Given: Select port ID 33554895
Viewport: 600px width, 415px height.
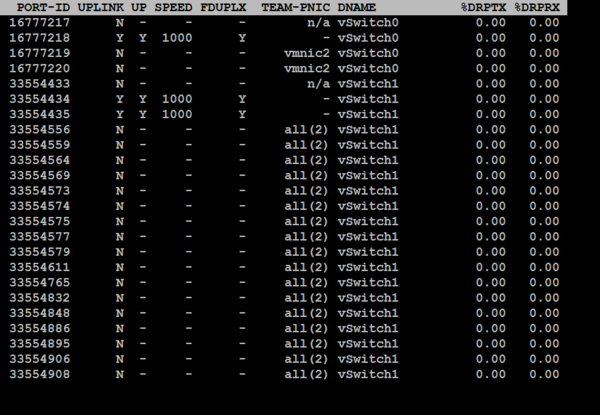Looking at the screenshot, I should pyautogui.click(x=40, y=344).
